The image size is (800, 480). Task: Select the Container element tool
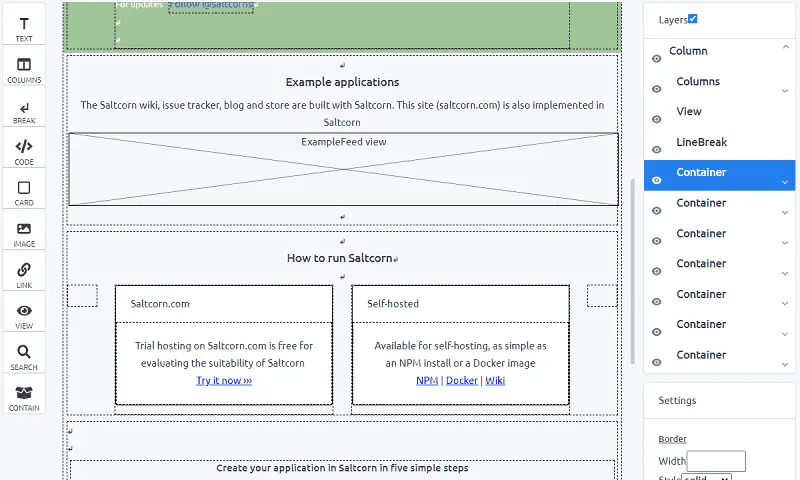click(24, 397)
